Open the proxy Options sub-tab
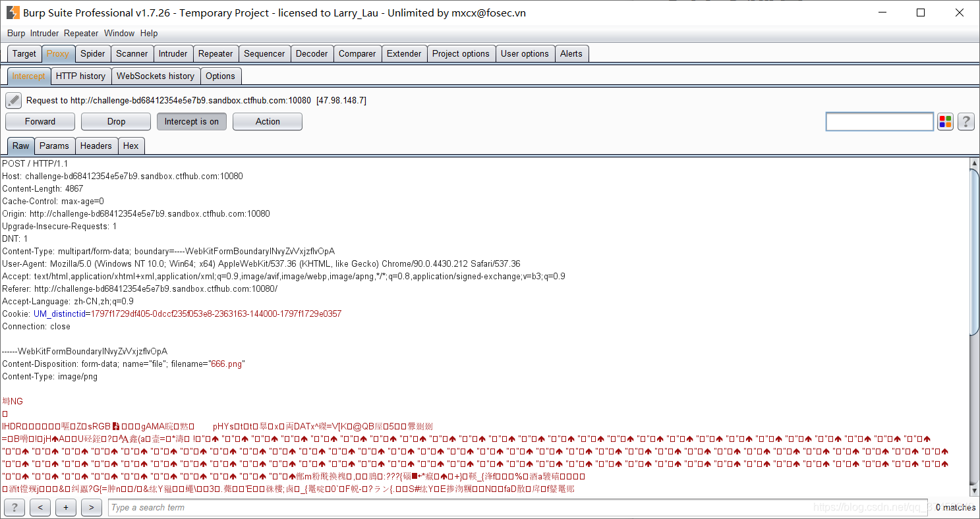980x519 pixels. point(220,76)
